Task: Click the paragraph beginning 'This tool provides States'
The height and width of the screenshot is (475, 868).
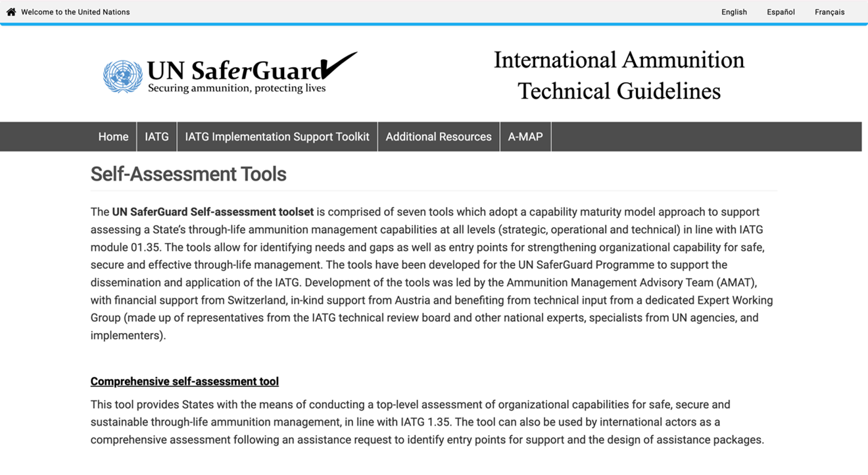Action: click(427, 422)
